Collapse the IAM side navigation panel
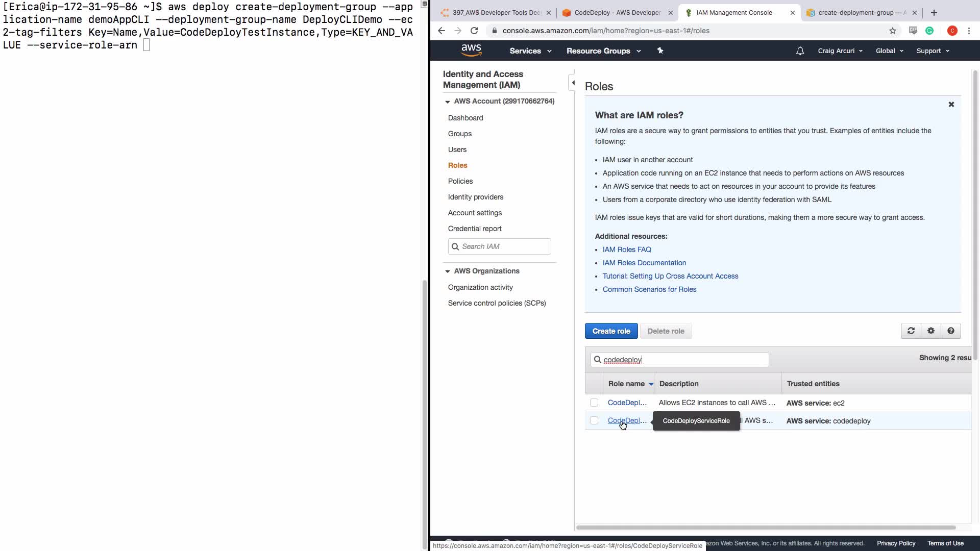 coord(573,83)
